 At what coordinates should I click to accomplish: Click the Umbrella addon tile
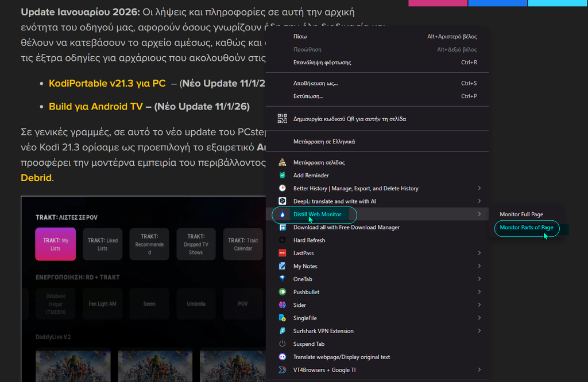[196, 304]
